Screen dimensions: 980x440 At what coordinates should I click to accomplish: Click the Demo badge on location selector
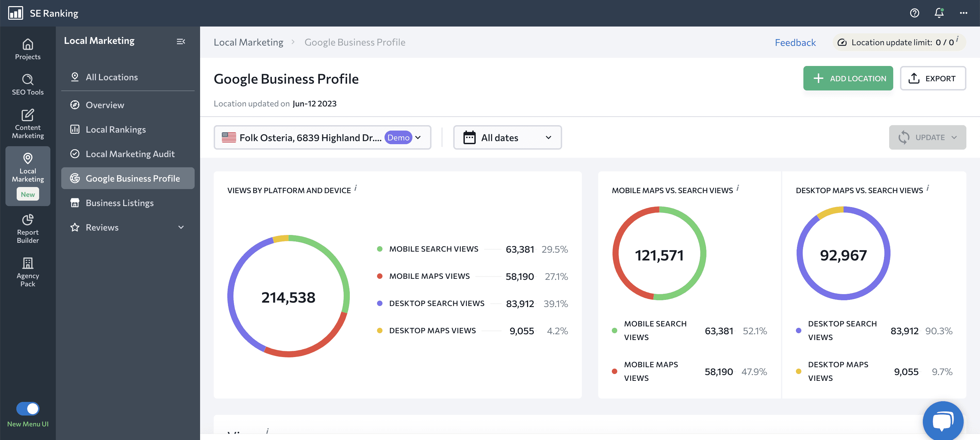[x=398, y=137]
